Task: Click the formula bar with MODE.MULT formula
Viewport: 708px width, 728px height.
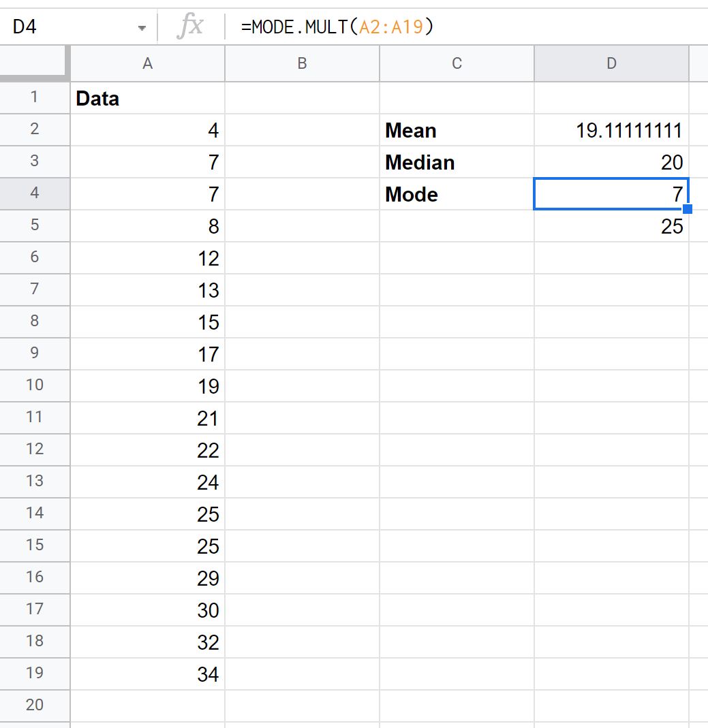Action: [466, 27]
